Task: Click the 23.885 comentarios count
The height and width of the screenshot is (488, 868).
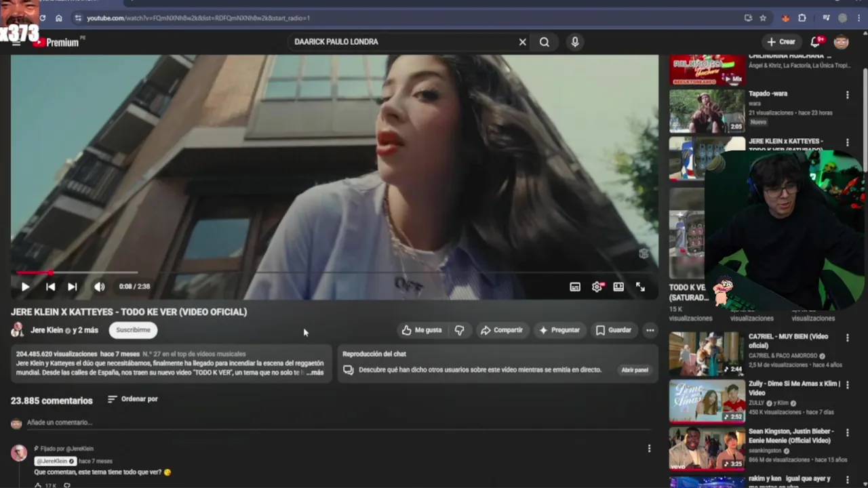Action: tap(52, 401)
